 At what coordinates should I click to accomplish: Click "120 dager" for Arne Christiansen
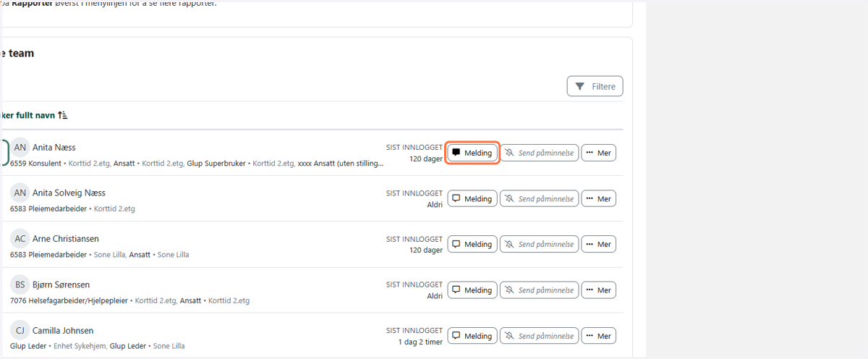coord(425,250)
